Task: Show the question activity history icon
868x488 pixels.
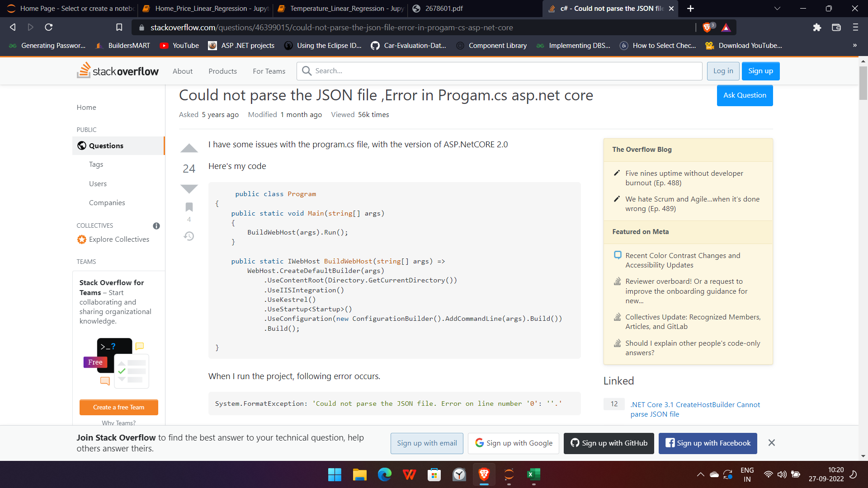Action: pos(189,236)
